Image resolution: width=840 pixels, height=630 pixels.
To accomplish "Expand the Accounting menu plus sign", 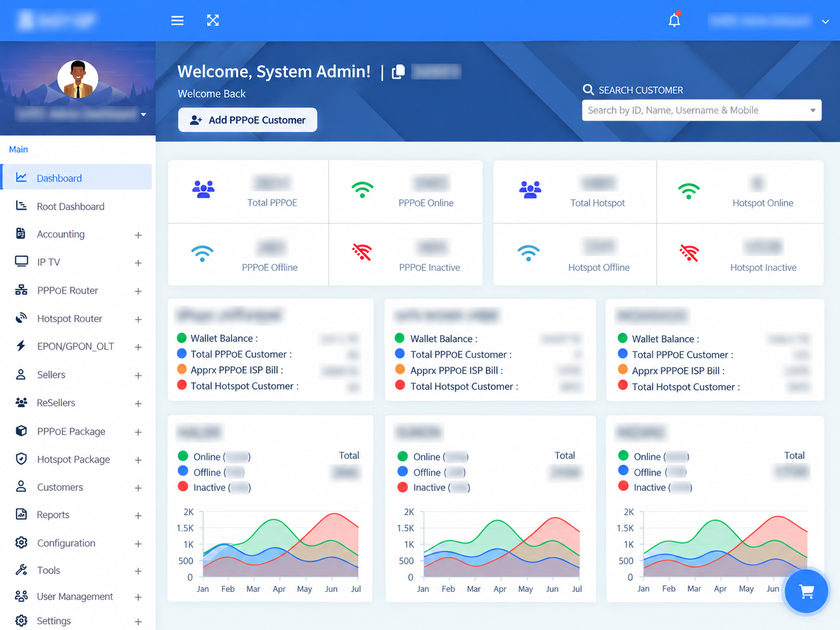I will [x=138, y=235].
